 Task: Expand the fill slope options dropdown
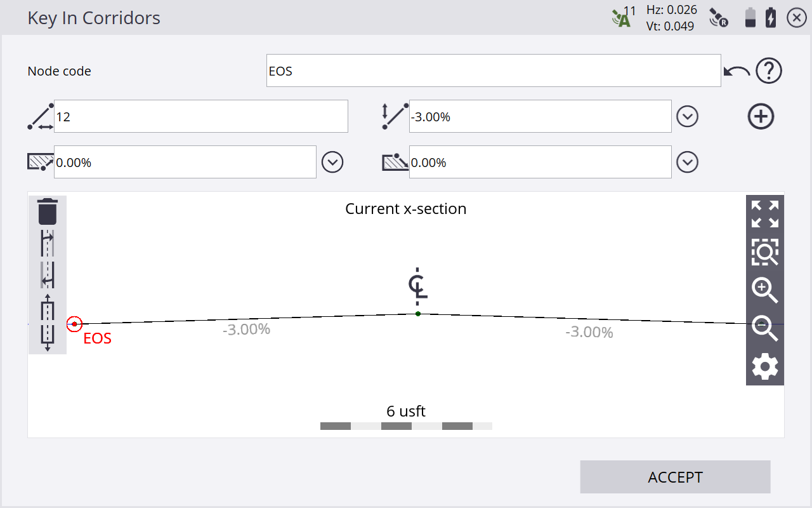tap(687, 163)
